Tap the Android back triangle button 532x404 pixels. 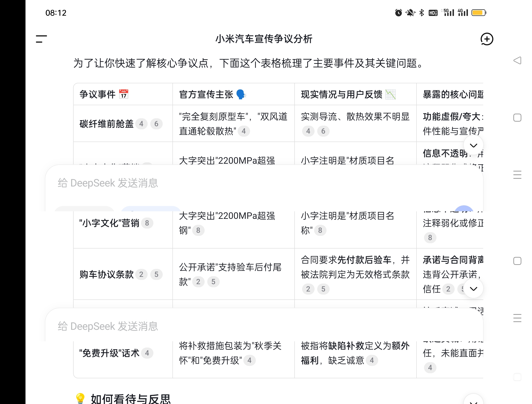click(x=517, y=60)
